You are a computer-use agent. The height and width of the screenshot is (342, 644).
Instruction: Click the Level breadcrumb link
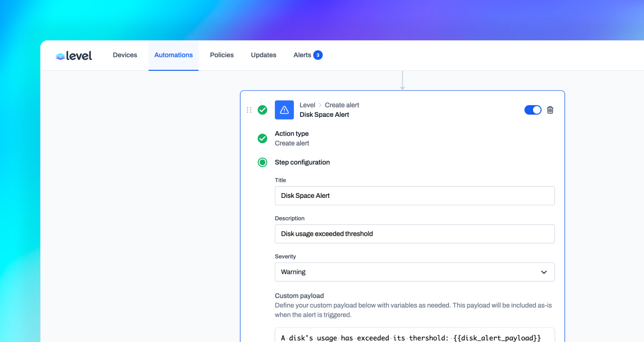click(307, 105)
